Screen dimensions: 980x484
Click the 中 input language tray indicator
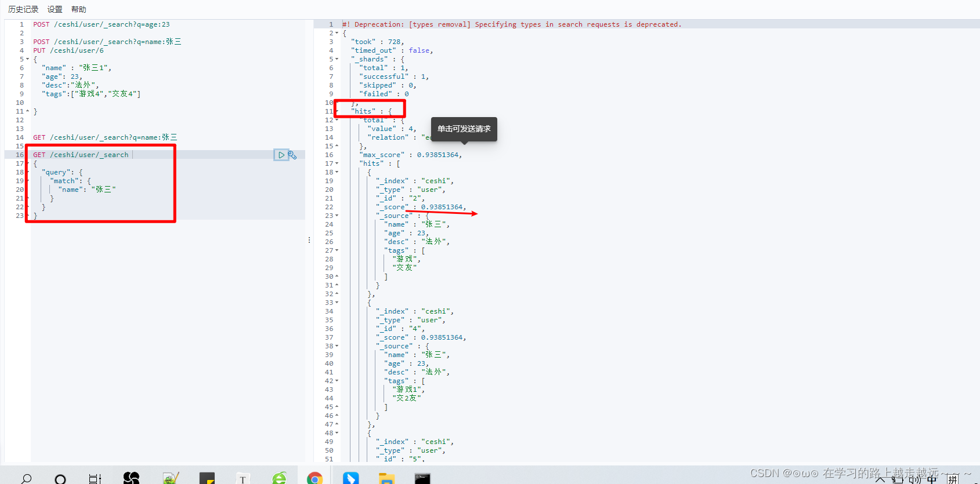click(932, 479)
